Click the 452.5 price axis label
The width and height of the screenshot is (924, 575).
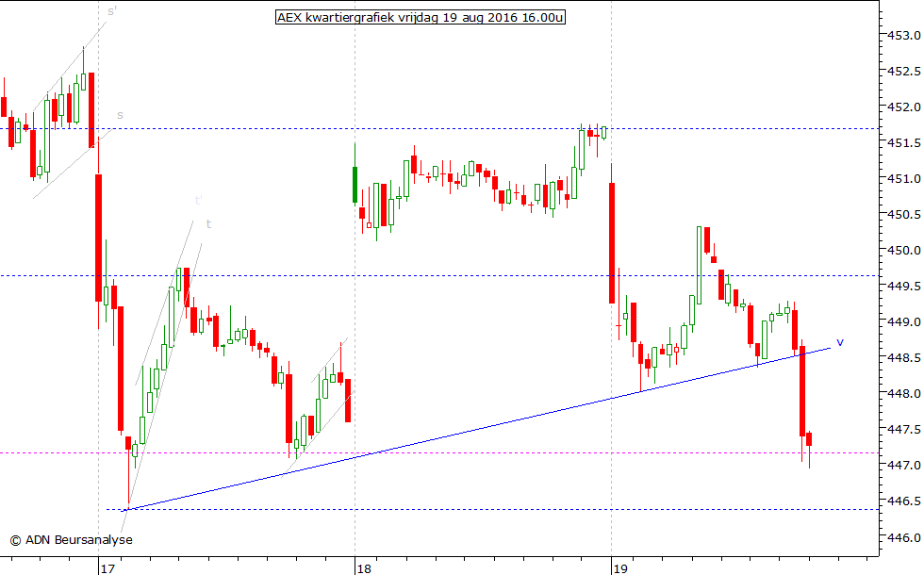click(x=904, y=72)
